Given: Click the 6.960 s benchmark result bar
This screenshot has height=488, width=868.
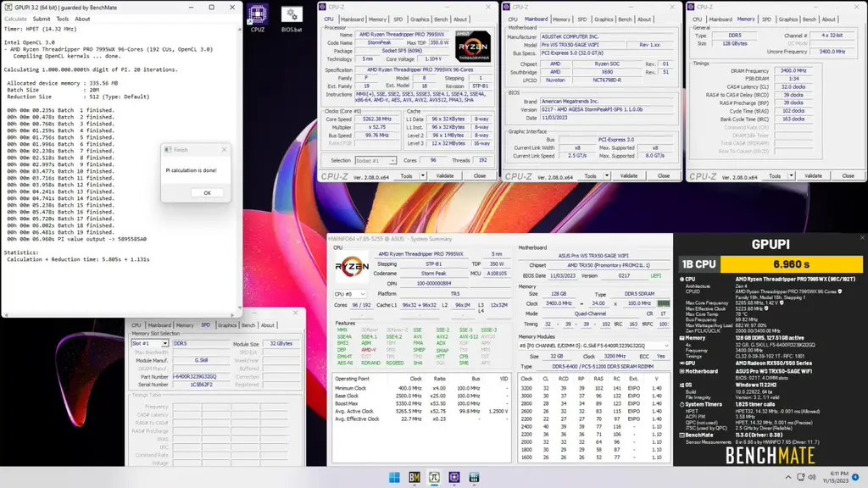Looking at the screenshot, I should pos(793,263).
